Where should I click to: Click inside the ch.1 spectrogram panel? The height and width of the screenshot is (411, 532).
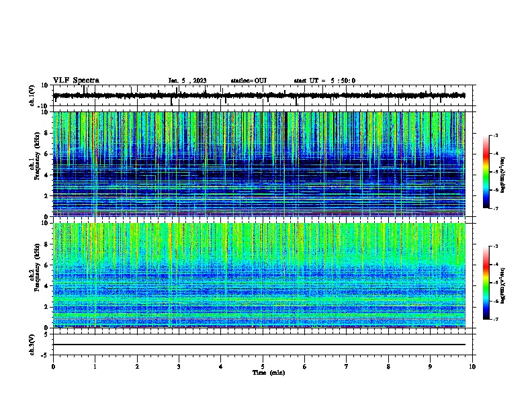pyautogui.click(x=259, y=164)
